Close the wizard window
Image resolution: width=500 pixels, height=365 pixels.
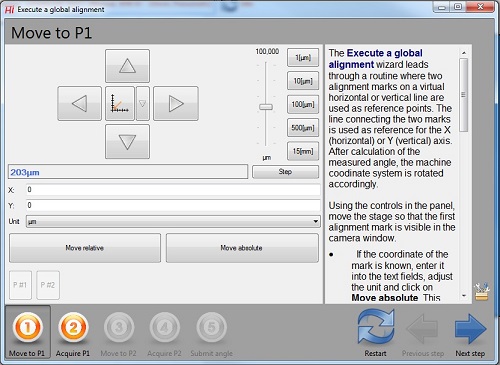pos(480,7)
